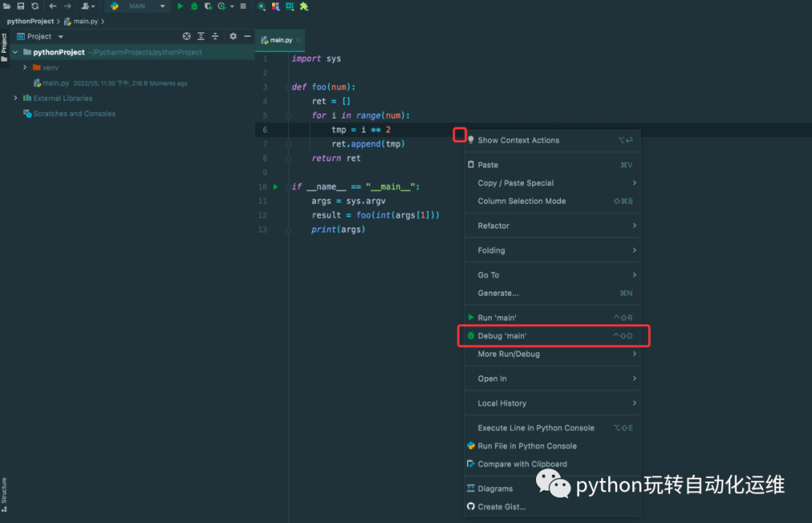Toggle Column Selection Mode in context menu

522,201
